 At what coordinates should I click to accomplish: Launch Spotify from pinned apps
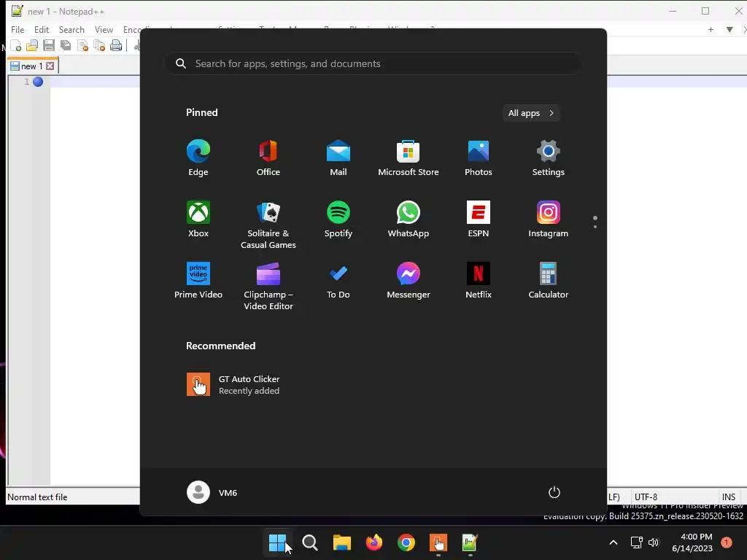pyautogui.click(x=338, y=219)
